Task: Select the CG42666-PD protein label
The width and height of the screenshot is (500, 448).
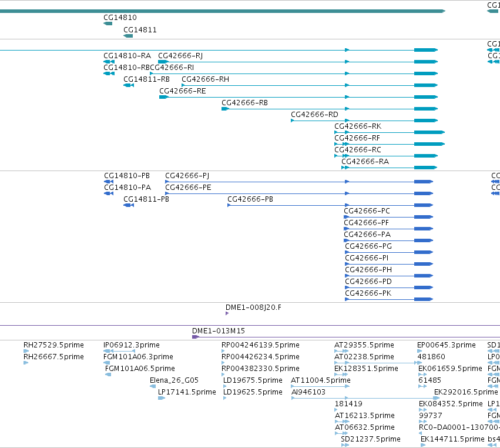Action: 368,282
